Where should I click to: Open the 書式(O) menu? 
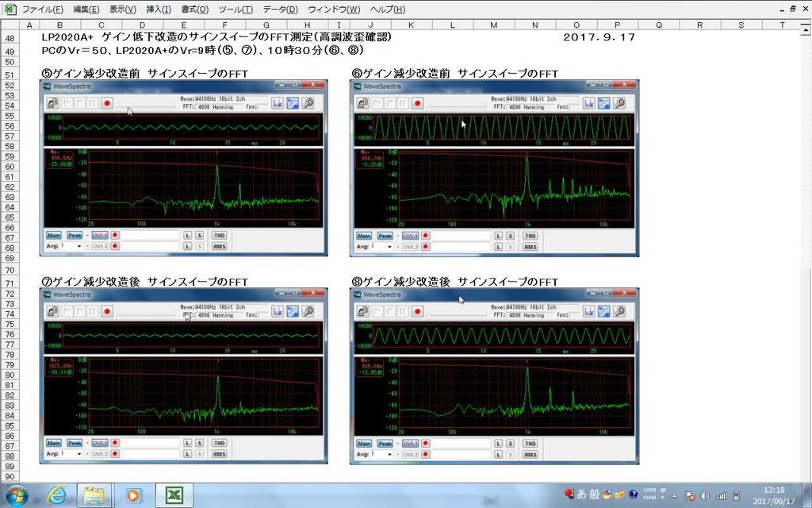[195, 10]
